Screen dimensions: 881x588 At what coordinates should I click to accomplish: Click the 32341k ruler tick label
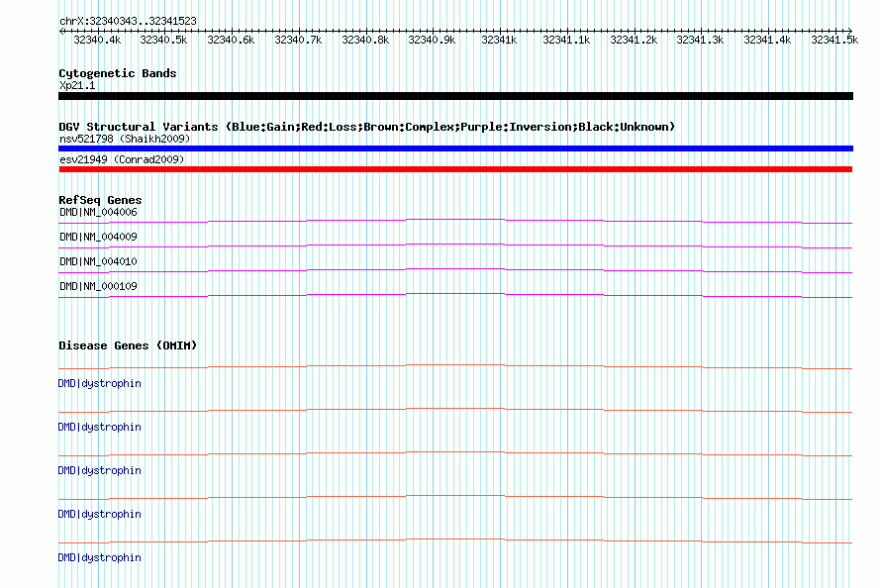tap(499, 40)
